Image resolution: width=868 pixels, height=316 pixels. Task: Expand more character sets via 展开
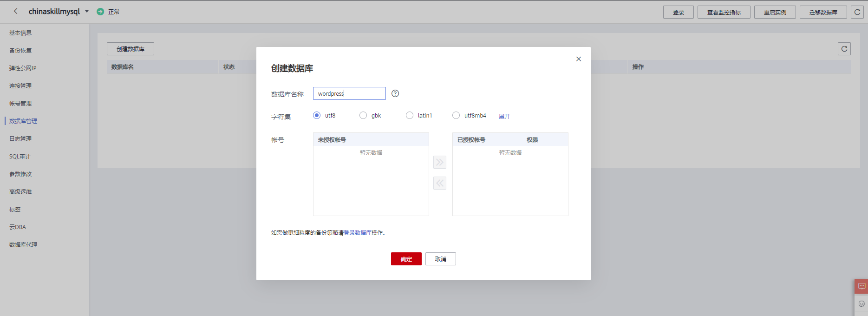504,116
